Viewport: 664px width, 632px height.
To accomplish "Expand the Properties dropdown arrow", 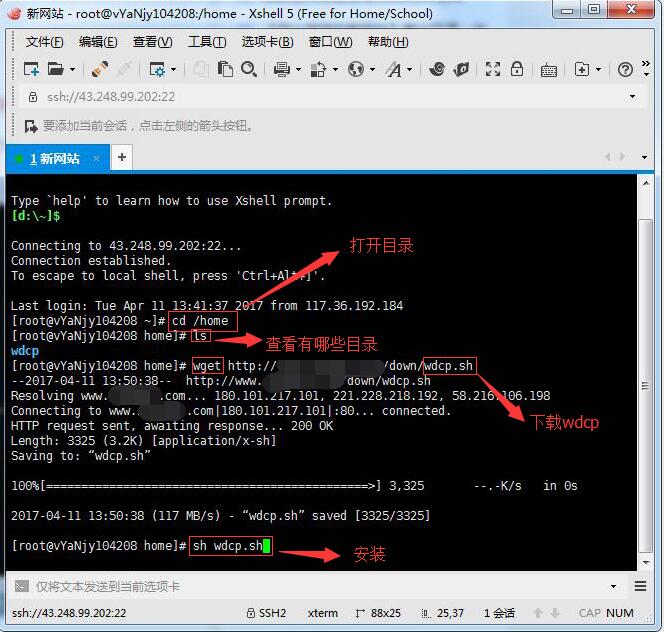I will click(x=173, y=69).
